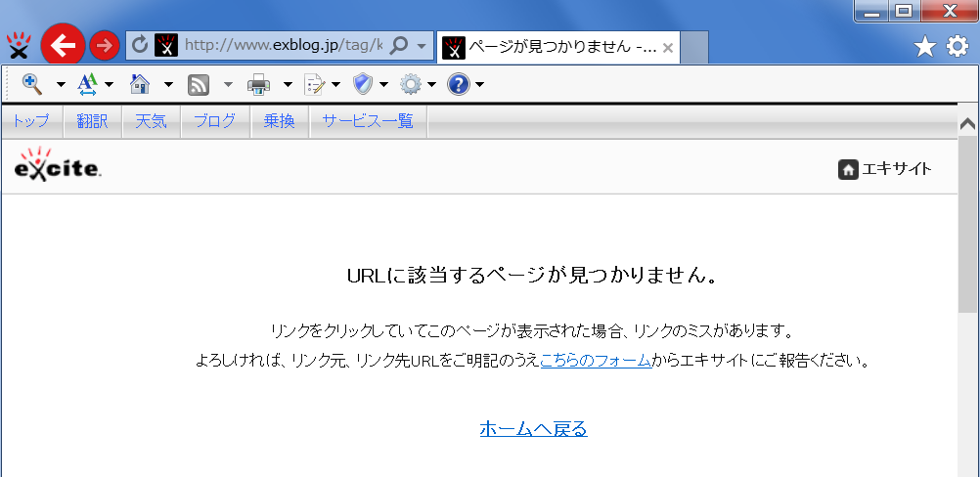The image size is (980, 477).
Task: Open a new blank tab
Action: pyautogui.click(x=693, y=47)
